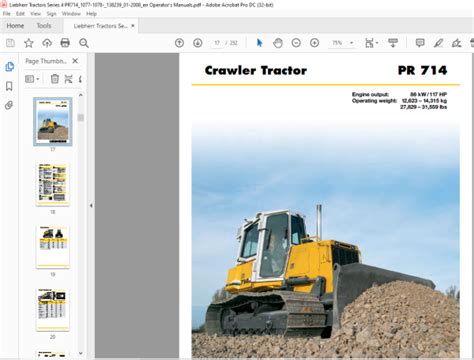Toggle the Bookmarks side panel
This screenshot has height=360, width=474.
click(9, 86)
